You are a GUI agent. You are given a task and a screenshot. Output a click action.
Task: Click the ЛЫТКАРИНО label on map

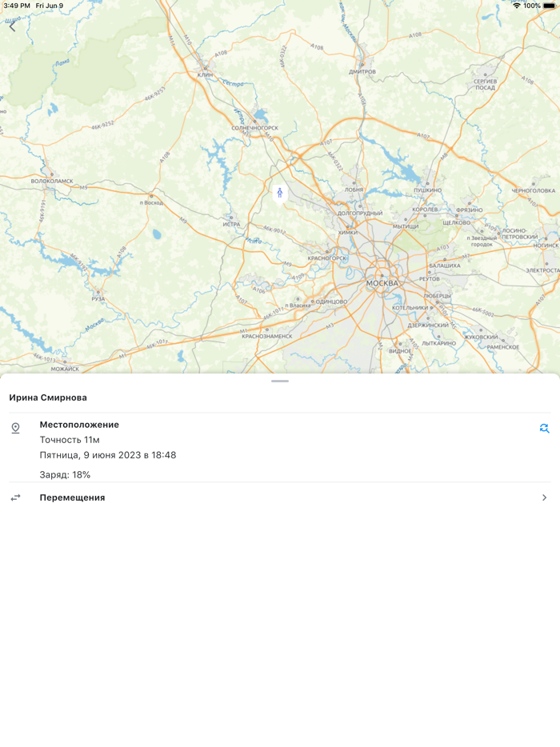(438, 343)
